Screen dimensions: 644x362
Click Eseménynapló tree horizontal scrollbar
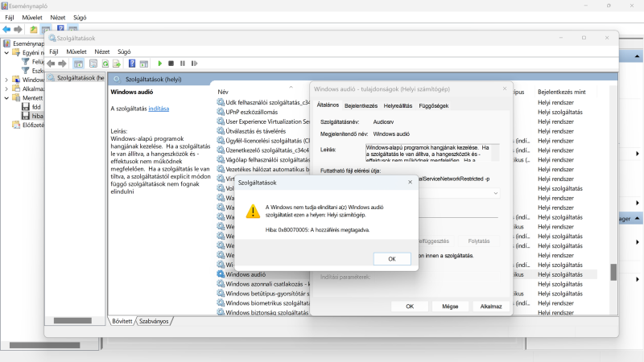45,345
